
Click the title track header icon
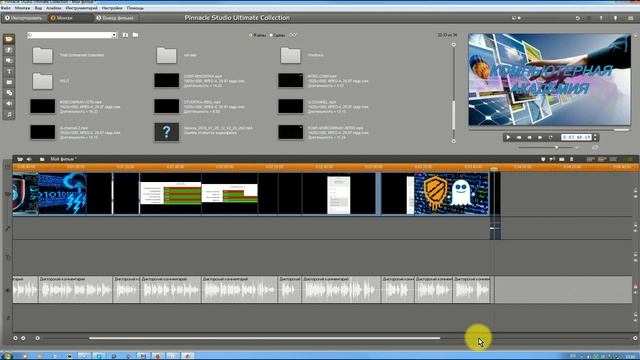coord(7,258)
